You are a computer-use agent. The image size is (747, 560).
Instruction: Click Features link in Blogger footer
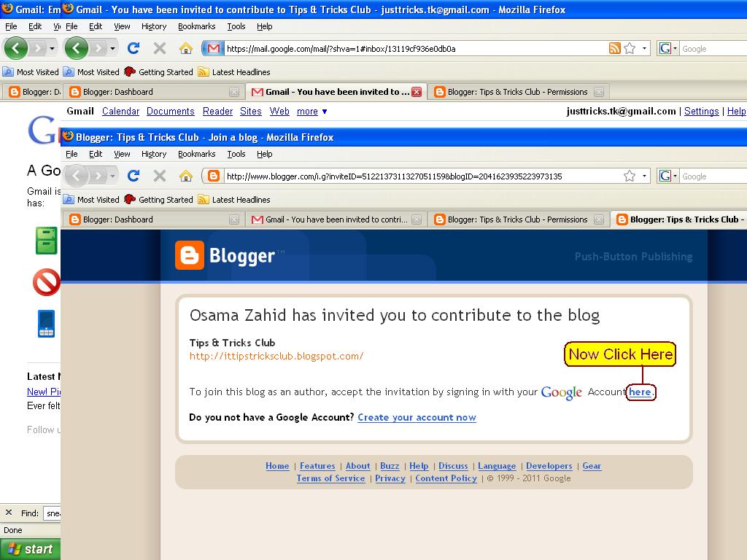317,466
